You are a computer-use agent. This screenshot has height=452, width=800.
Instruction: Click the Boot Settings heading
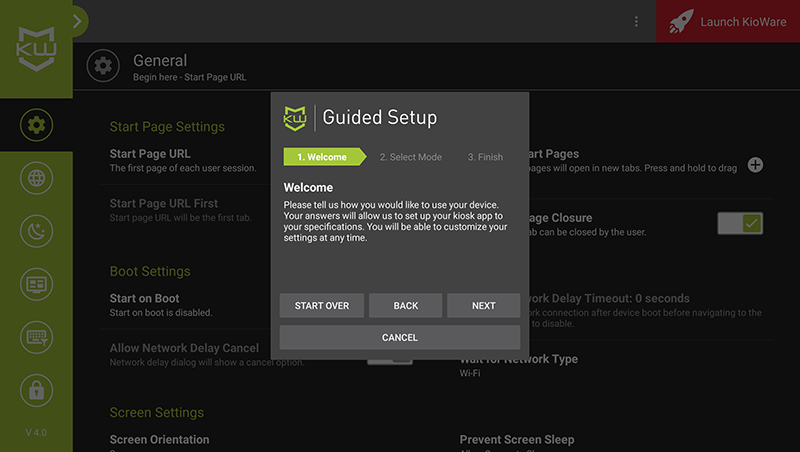pyautogui.click(x=150, y=271)
